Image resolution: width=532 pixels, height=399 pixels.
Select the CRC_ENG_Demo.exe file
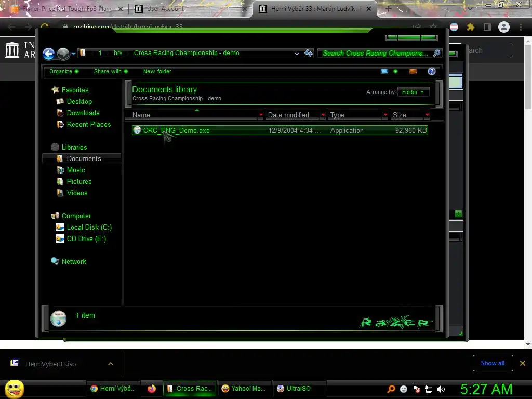click(x=280, y=130)
